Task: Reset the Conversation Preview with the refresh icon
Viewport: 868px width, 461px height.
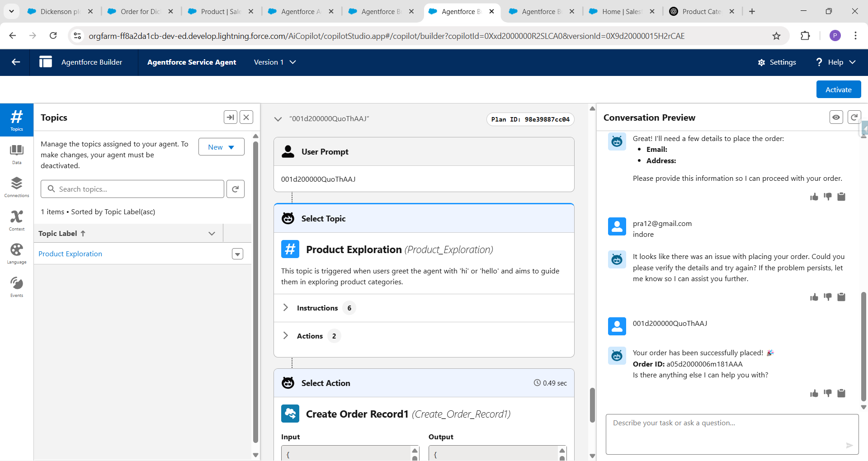Action: pos(854,118)
